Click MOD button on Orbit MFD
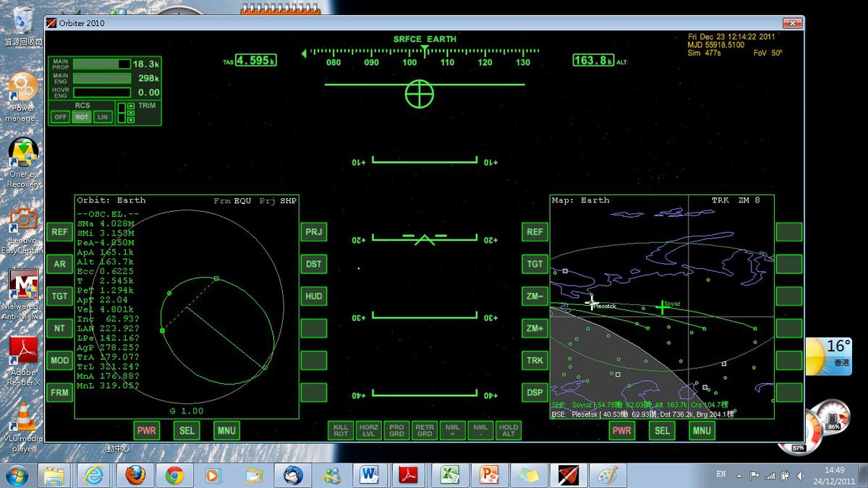 click(59, 360)
